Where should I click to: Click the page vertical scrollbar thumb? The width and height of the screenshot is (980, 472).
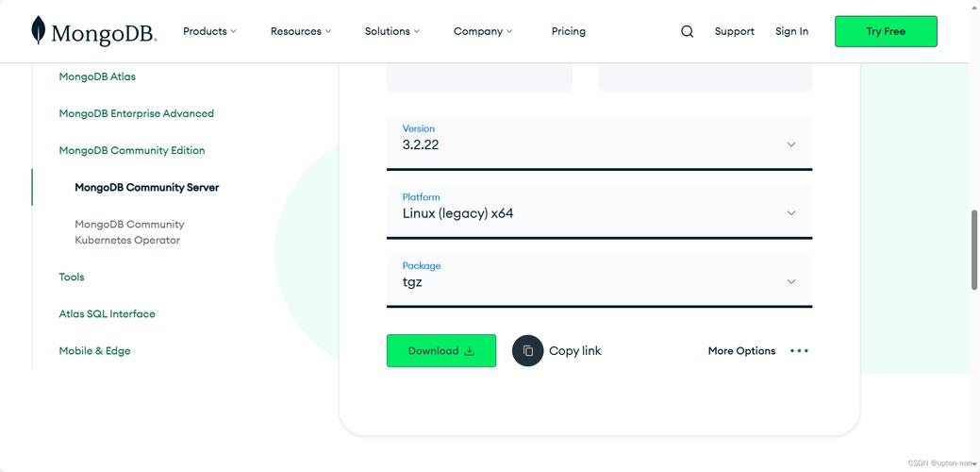point(974,250)
